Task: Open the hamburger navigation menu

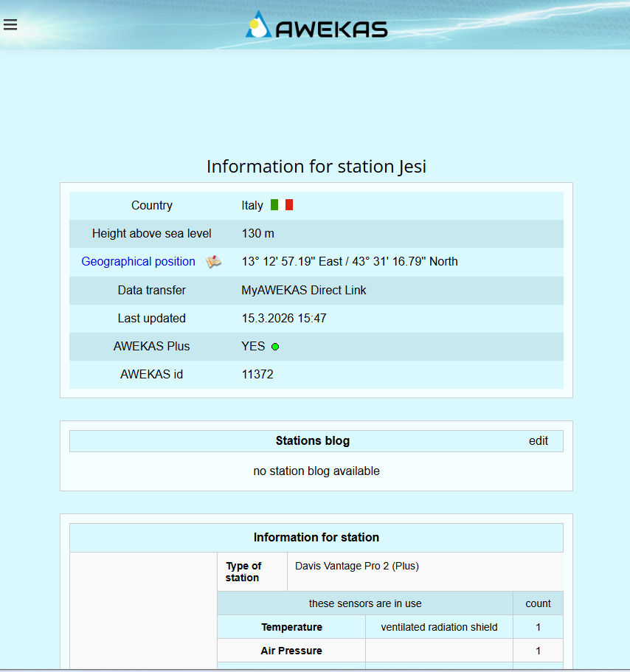Action: 10,25
